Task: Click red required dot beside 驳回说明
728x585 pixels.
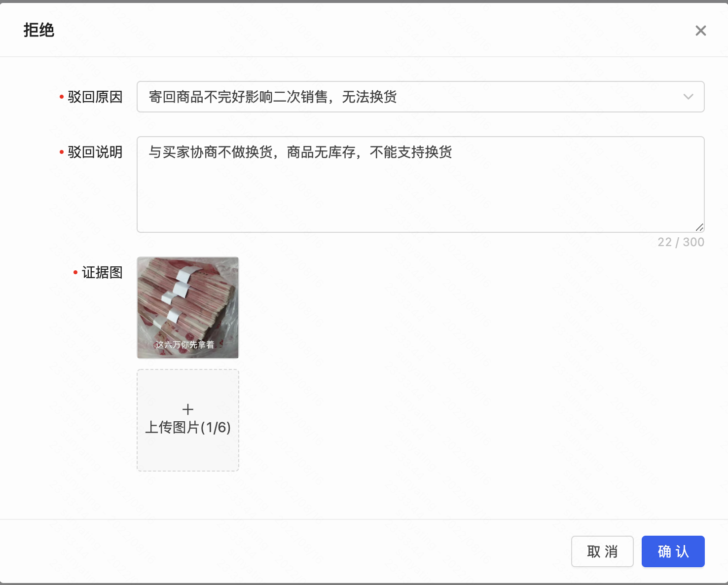Action: click(62, 152)
